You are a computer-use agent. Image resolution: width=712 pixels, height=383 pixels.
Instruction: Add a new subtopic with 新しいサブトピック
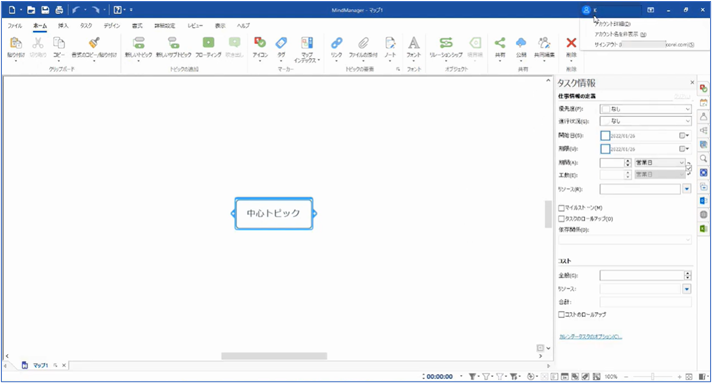click(x=173, y=43)
